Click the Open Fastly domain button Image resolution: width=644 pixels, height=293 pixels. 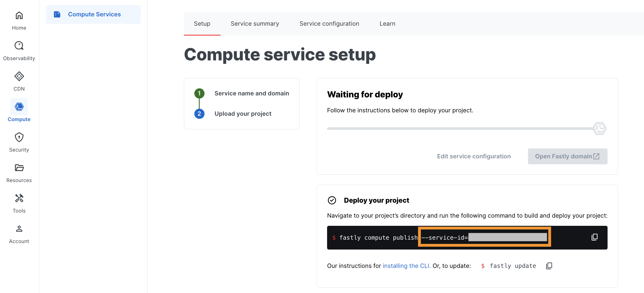[x=567, y=156]
